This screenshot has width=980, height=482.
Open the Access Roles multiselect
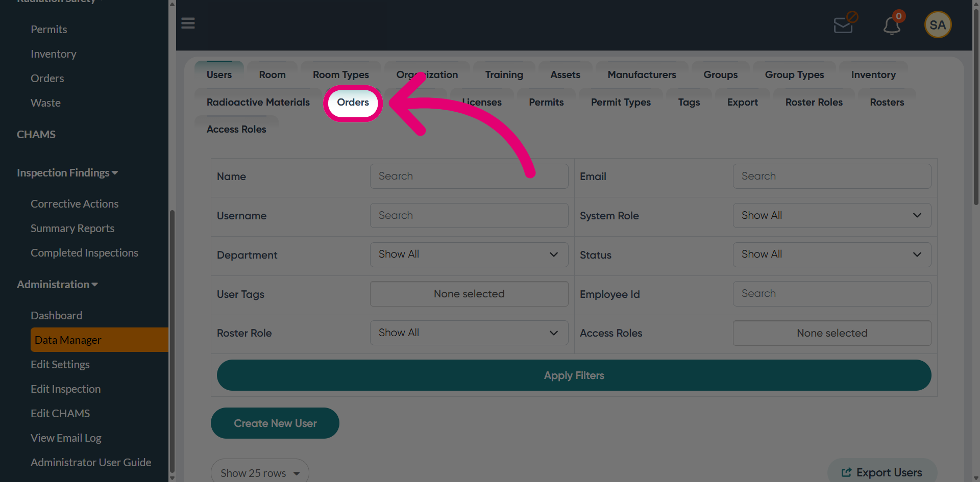[832, 333]
